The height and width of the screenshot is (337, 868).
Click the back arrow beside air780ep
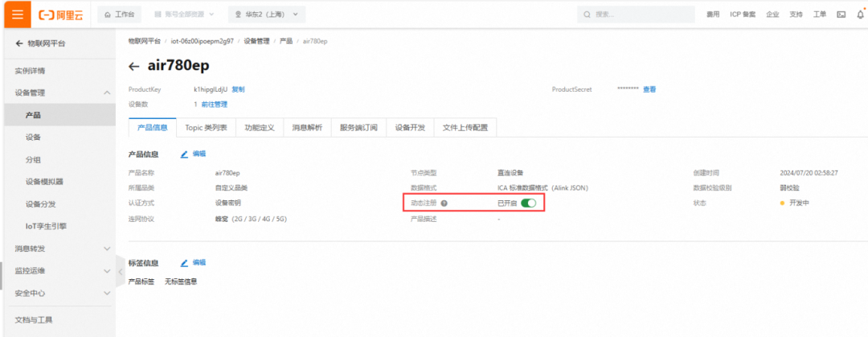click(133, 67)
